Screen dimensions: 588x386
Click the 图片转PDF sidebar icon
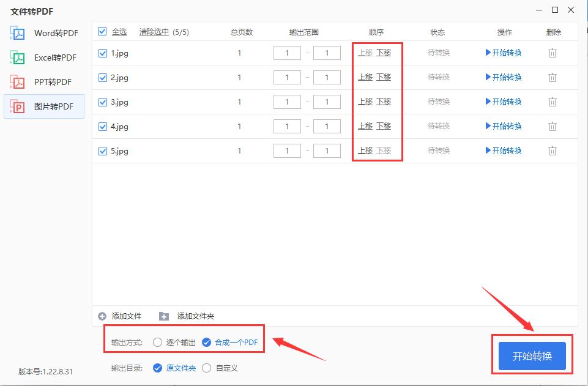pos(17,106)
